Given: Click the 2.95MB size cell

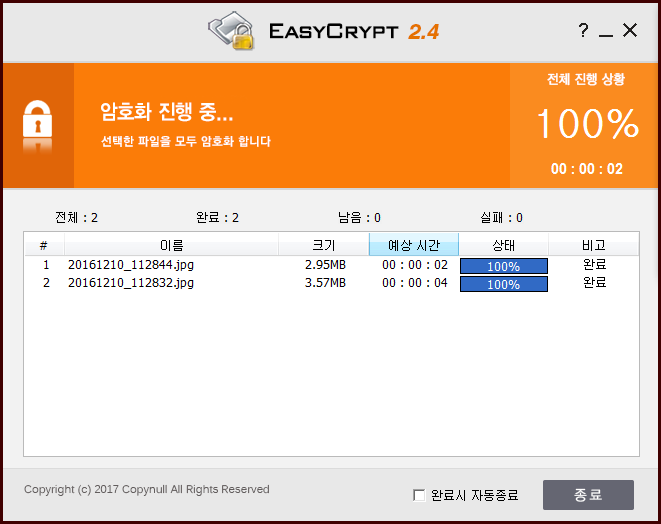Looking at the screenshot, I should click(325, 265).
